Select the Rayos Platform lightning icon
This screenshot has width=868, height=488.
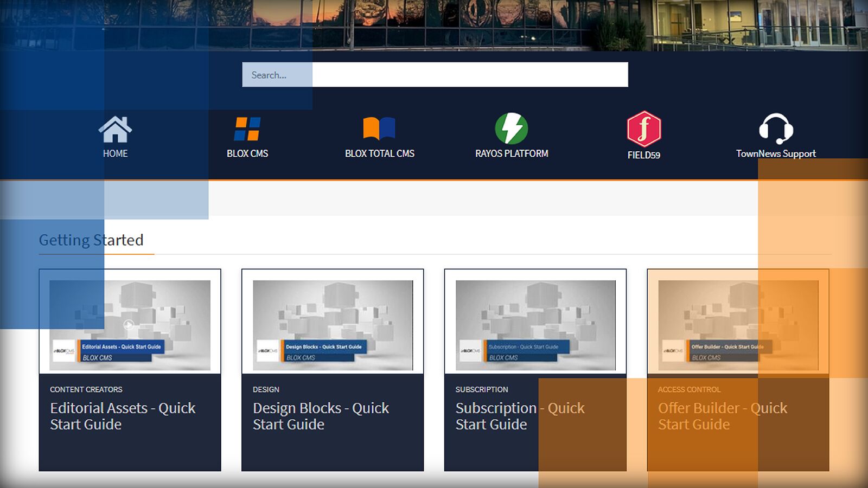point(512,129)
